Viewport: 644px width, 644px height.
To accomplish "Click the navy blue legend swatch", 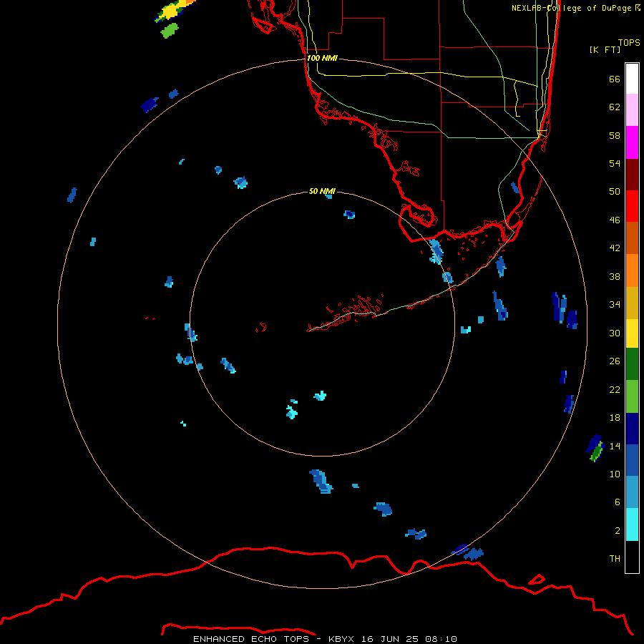I will point(632,429).
